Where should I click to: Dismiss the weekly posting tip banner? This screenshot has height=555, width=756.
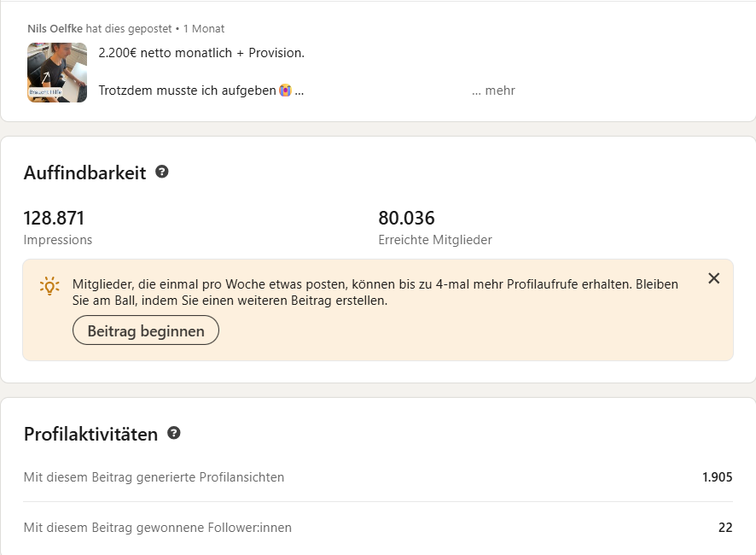[x=714, y=278]
